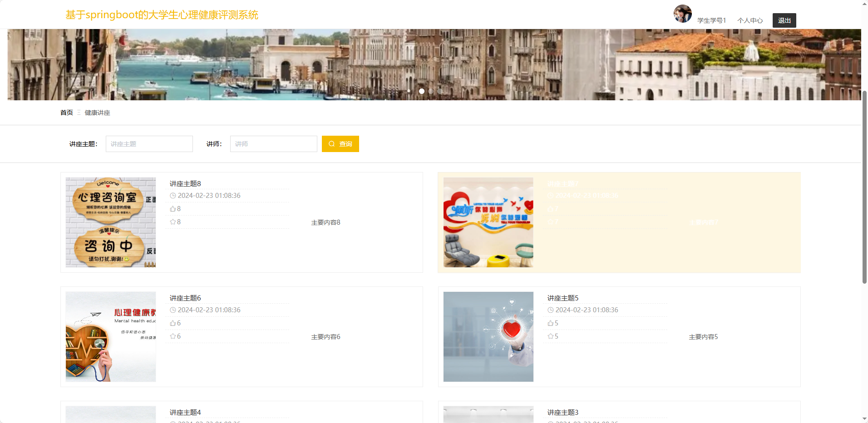Open 讲座主题4 title
The height and width of the screenshot is (423, 868).
[x=185, y=413]
